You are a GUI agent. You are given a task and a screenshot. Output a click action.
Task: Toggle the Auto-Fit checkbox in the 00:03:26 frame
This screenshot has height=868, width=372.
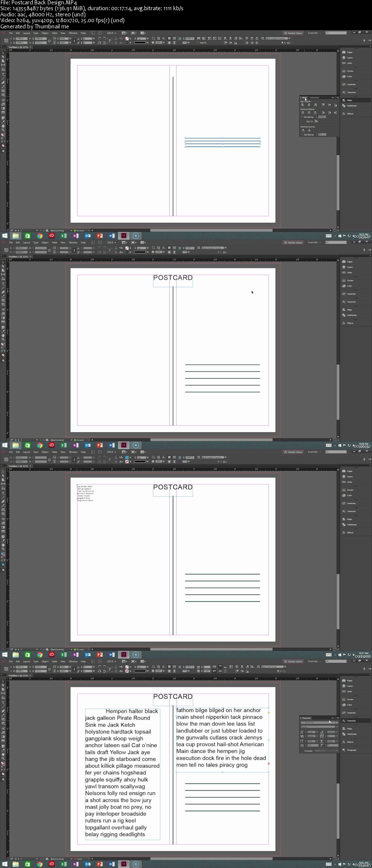(198, 43)
